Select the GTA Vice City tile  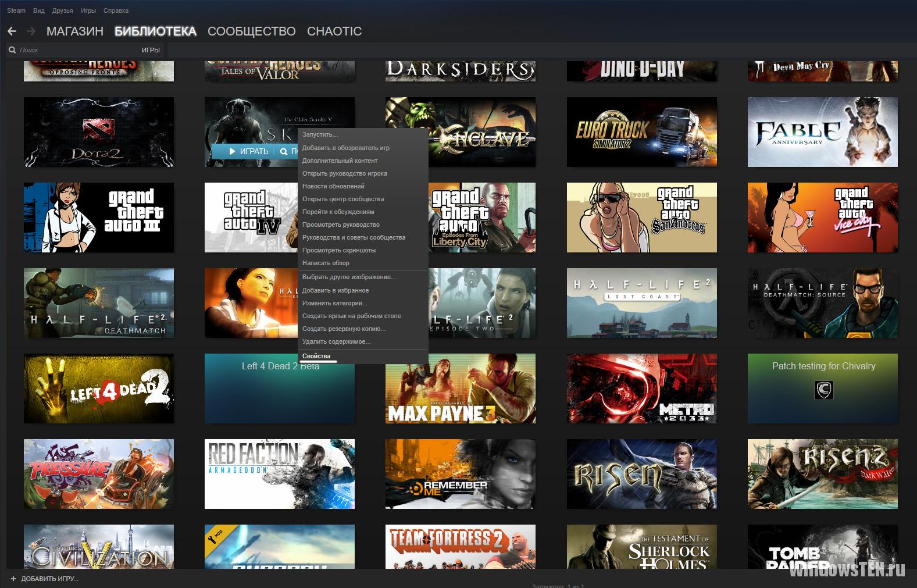coord(823,218)
